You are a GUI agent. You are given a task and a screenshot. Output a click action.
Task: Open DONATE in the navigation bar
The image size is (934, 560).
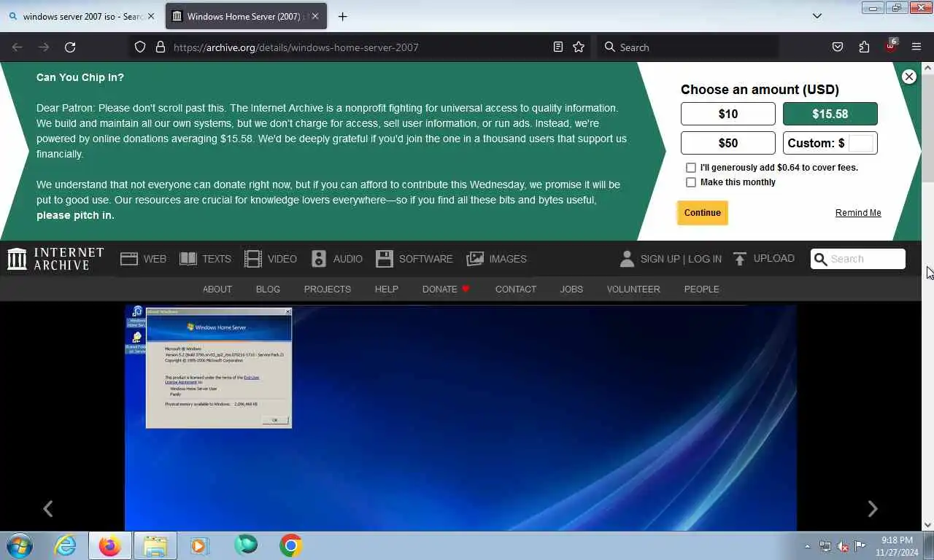pyautogui.click(x=446, y=289)
